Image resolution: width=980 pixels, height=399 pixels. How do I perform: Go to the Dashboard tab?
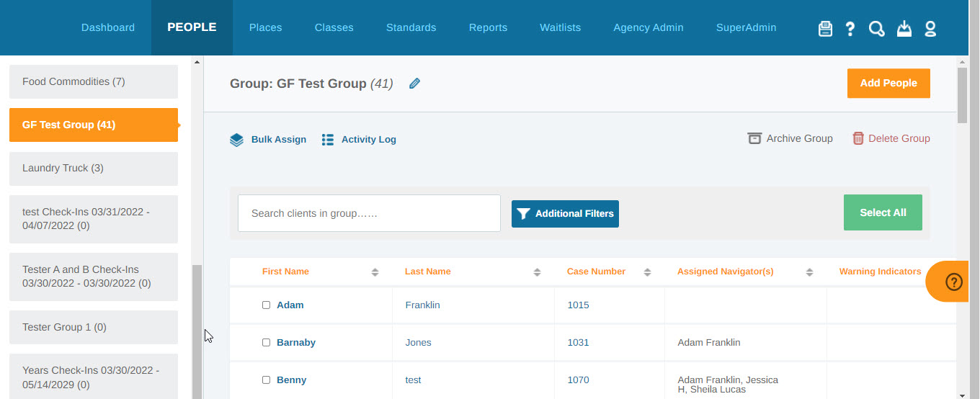pyautogui.click(x=108, y=27)
